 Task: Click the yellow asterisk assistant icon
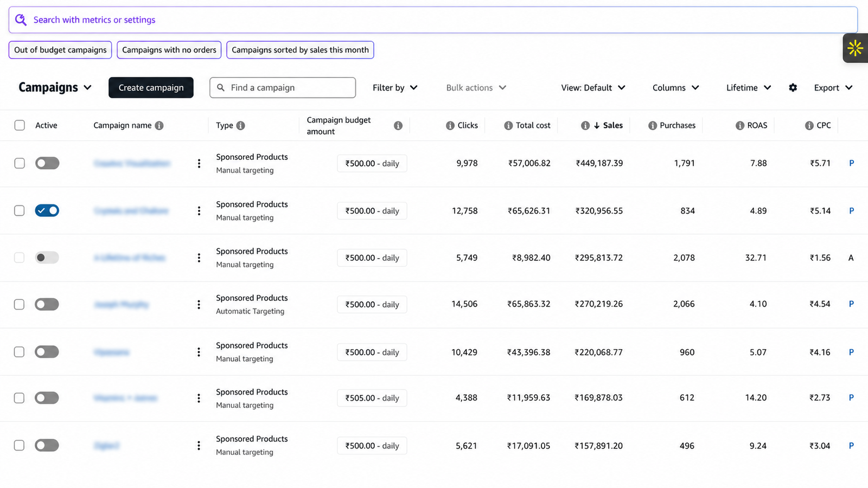855,48
